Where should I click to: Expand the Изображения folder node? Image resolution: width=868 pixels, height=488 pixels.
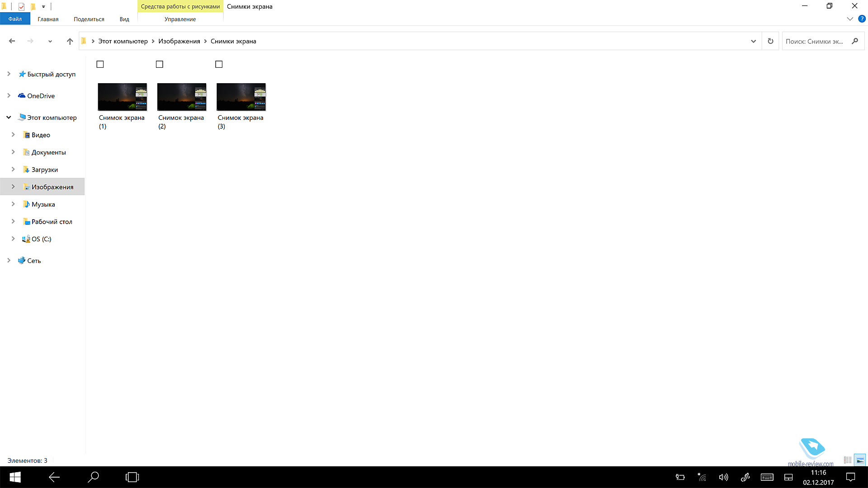pos(13,186)
